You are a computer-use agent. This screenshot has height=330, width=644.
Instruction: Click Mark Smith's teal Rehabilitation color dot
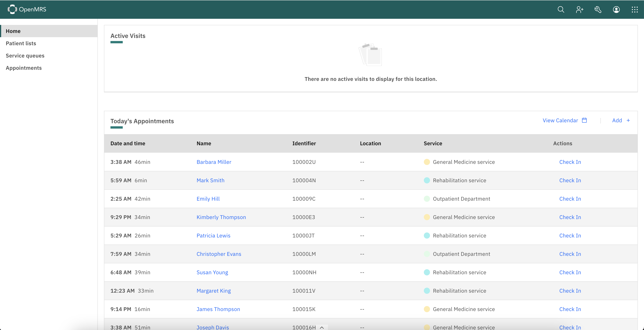427,180
